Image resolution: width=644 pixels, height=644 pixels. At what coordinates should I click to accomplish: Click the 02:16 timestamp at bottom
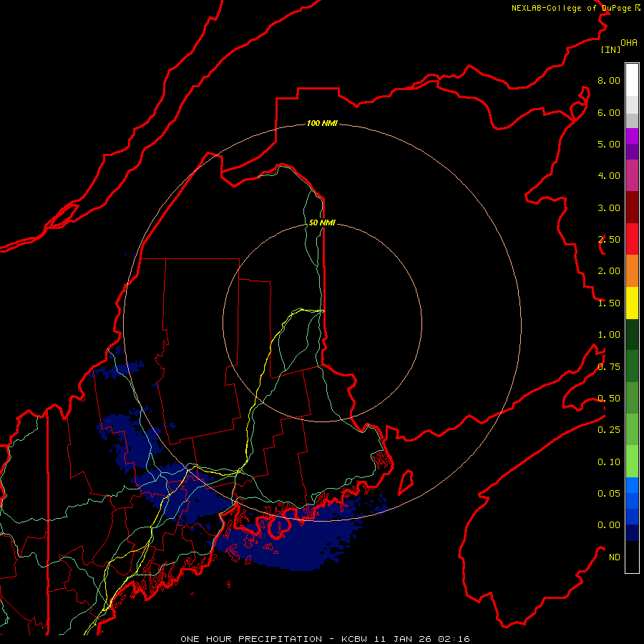coord(455,638)
